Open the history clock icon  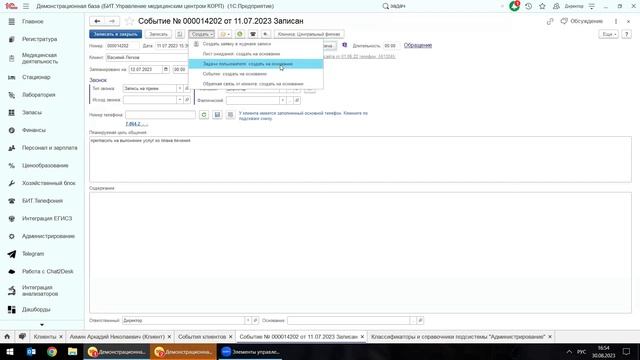coord(528,6)
